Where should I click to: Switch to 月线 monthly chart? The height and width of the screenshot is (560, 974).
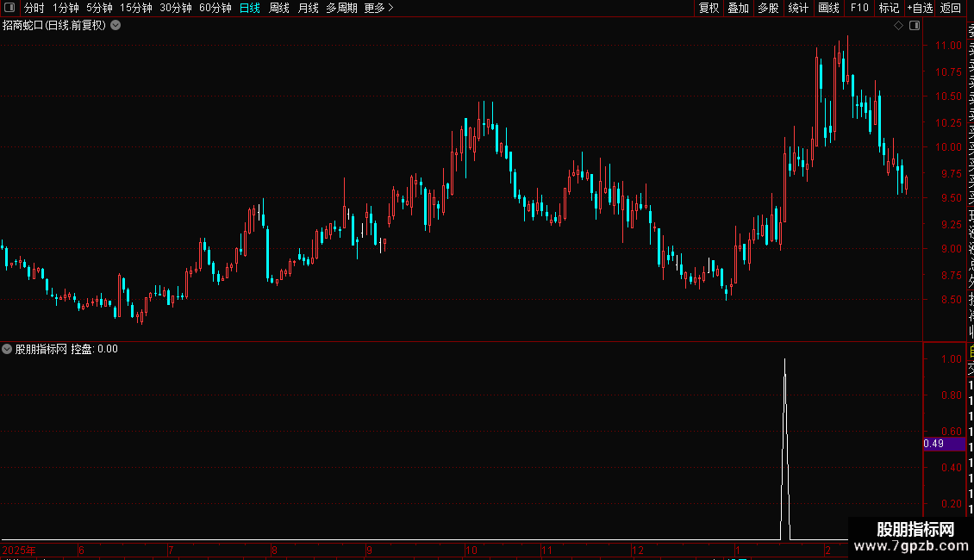[x=308, y=8]
